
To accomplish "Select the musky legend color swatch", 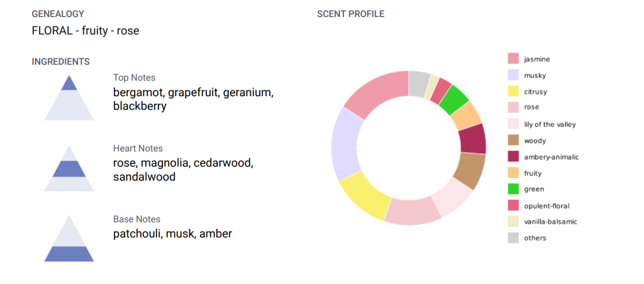I will [x=513, y=75].
